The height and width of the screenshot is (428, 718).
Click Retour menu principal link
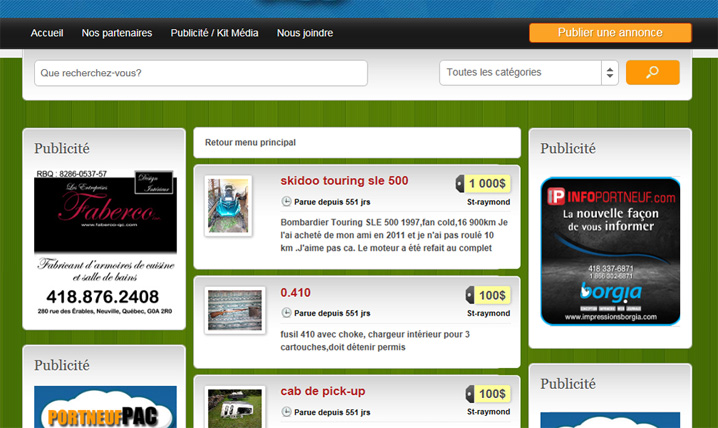click(x=250, y=143)
